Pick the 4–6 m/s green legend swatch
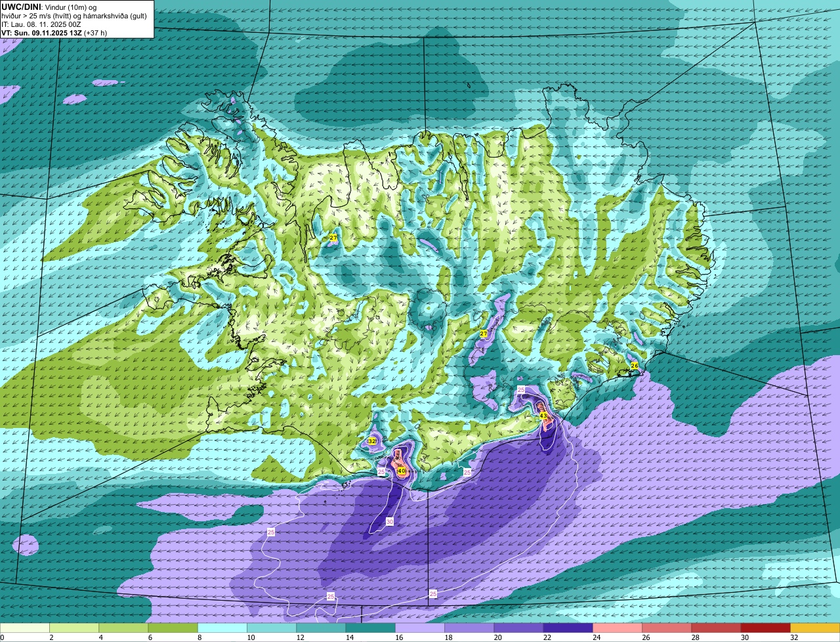The width and height of the screenshot is (840, 642). [x=123, y=628]
